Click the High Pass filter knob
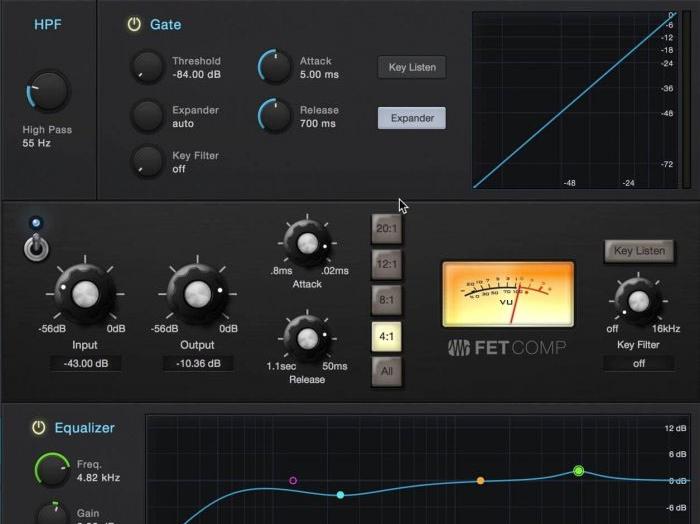Image resolution: width=700 pixels, height=524 pixels. click(x=48, y=92)
